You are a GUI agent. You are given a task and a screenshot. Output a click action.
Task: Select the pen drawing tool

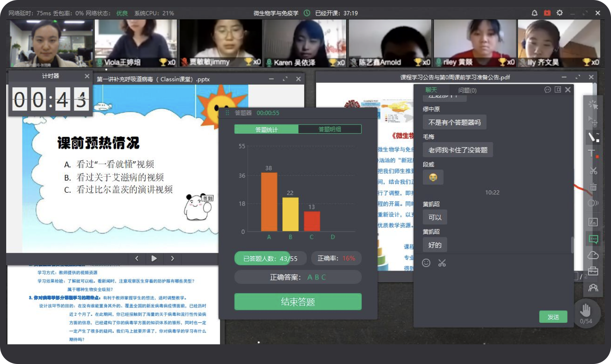click(593, 137)
